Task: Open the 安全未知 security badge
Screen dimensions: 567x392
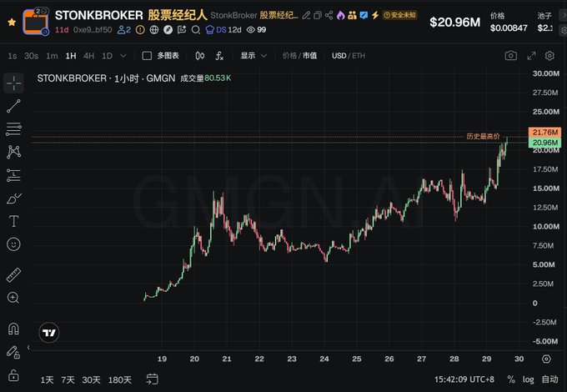Action: pos(399,15)
